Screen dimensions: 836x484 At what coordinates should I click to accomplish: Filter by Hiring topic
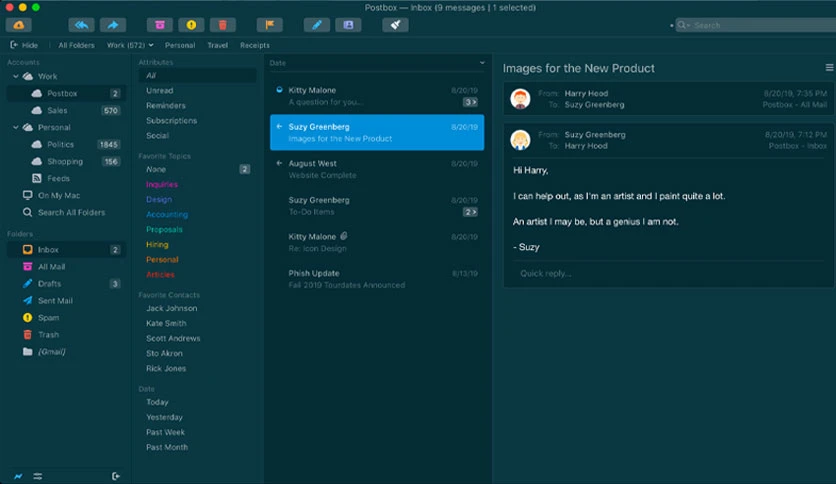tap(157, 244)
